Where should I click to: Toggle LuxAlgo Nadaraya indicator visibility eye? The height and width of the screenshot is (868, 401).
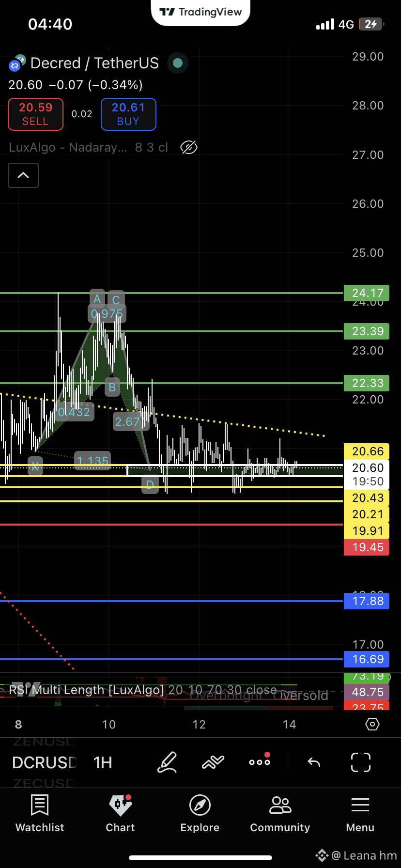coord(189,147)
